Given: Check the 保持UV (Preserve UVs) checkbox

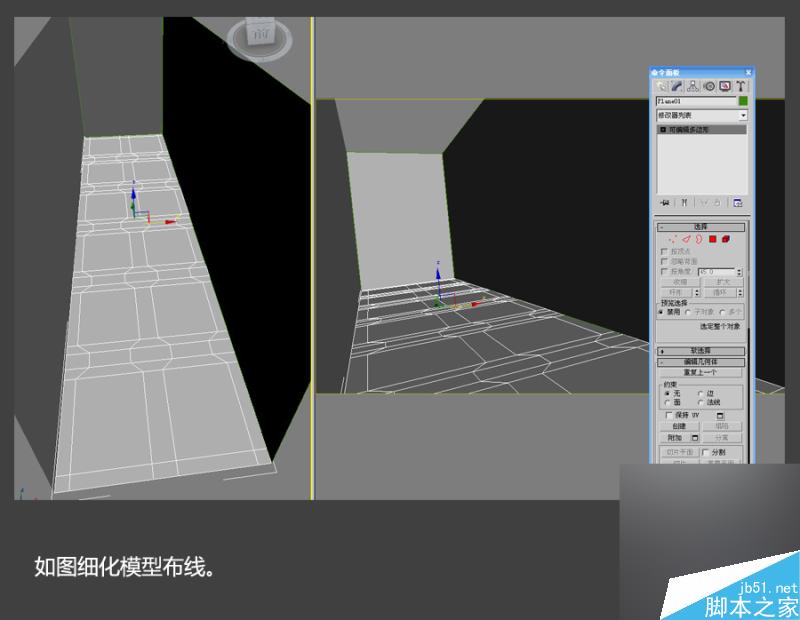Looking at the screenshot, I should 669,415.
